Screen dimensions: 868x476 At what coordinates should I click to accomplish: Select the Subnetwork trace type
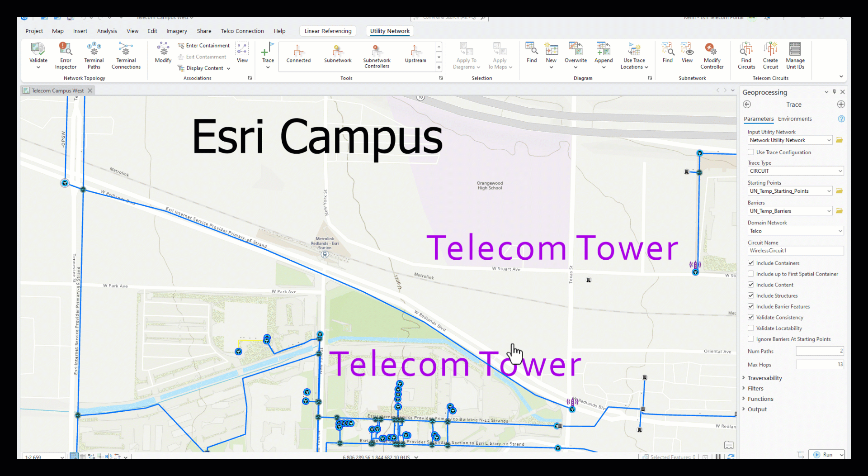(x=338, y=53)
